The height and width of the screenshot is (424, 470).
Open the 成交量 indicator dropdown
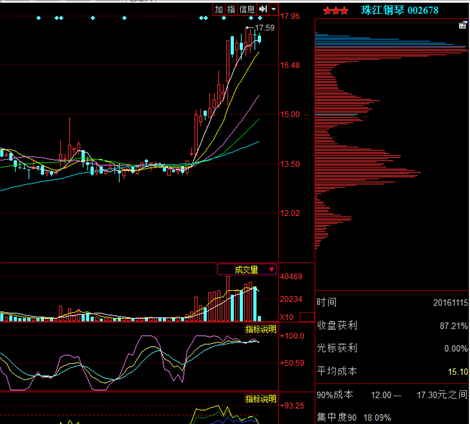pos(247,269)
